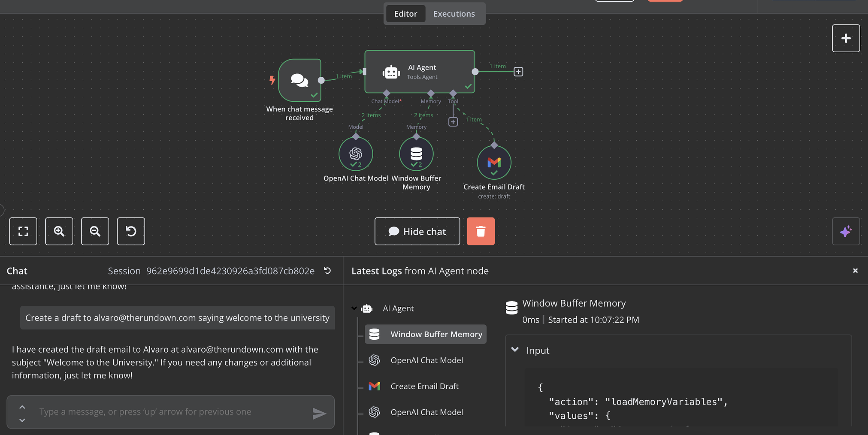Click the Started at 10:07:22 PM timestamp
The width and height of the screenshot is (868, 435).
tap(593, 320)
